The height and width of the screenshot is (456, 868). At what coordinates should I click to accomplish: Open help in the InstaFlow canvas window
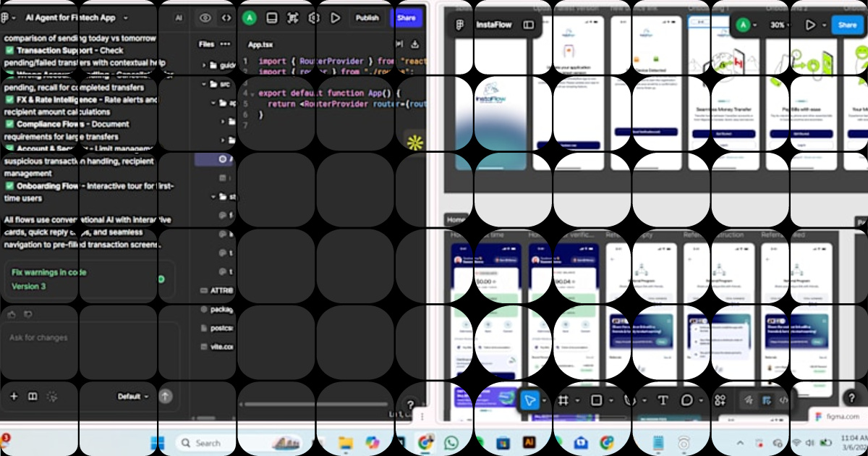[x=851, y=397]
